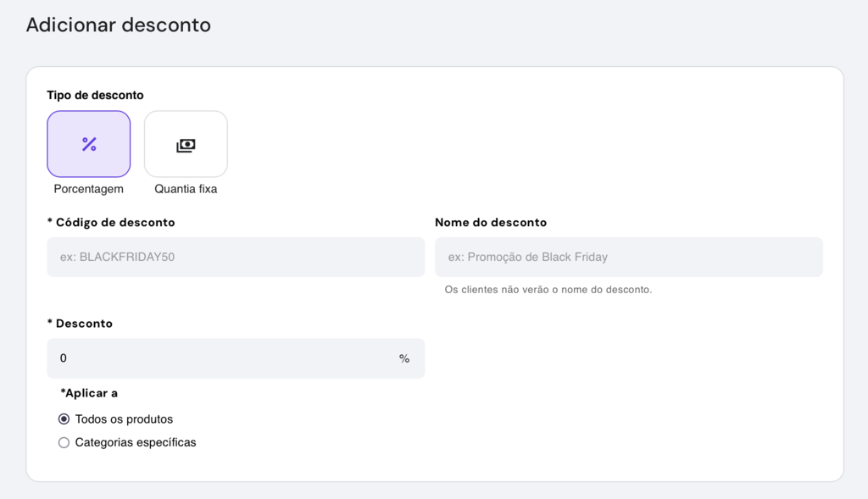
Task: Click the BLACKFRIDAY50 placeholder field
Action: [235, 257]
